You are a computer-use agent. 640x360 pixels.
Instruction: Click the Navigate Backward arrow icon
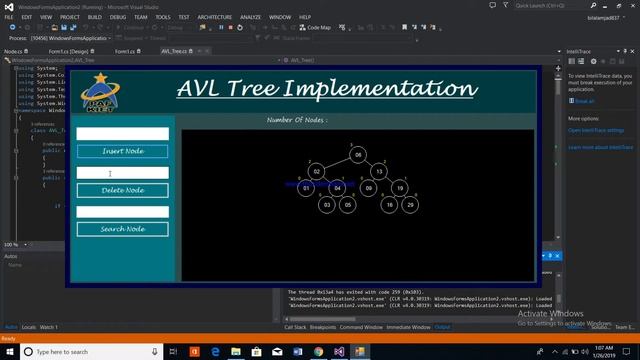pyautogui.click(x=12, y=27)
